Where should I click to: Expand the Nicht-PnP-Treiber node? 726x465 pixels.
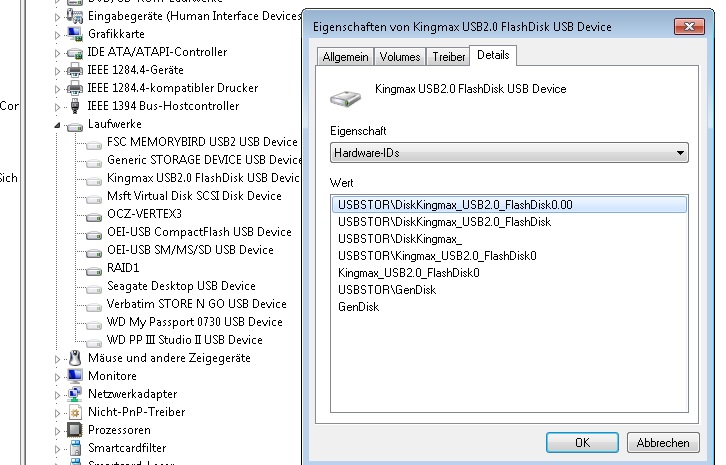pyautogui.click(x=57, y=412)
